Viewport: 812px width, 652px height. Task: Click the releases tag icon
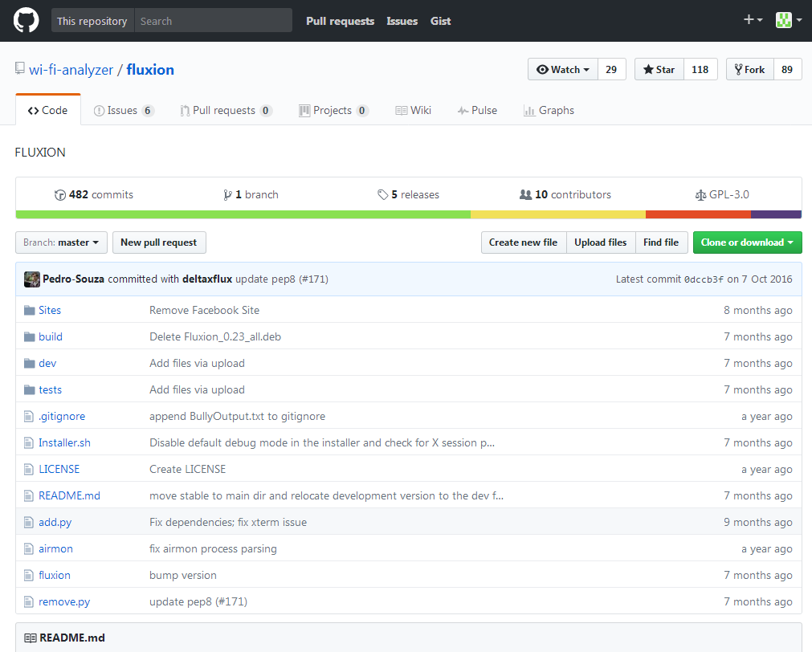tap(383, 195)
